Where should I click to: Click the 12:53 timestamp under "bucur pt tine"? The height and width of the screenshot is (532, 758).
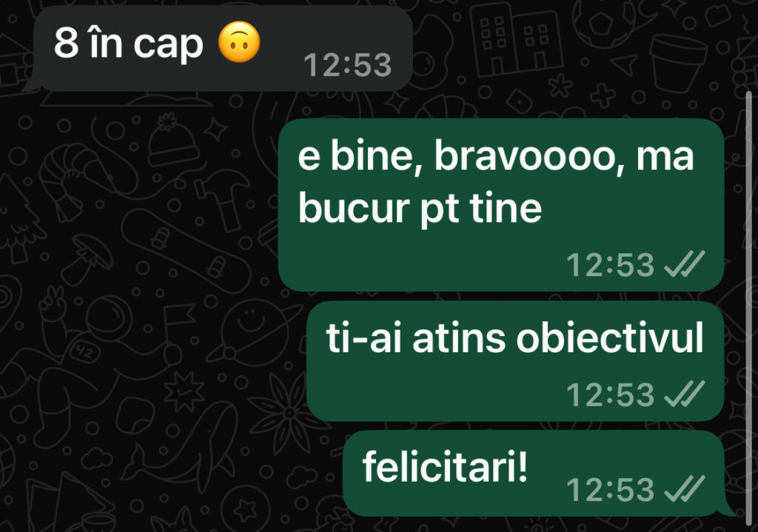pyautogui.click(x=610, y=265)
